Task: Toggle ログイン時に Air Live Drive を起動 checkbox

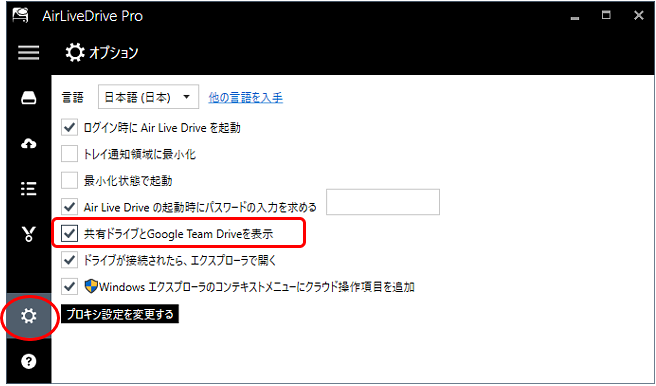Action: coord(69,127)
